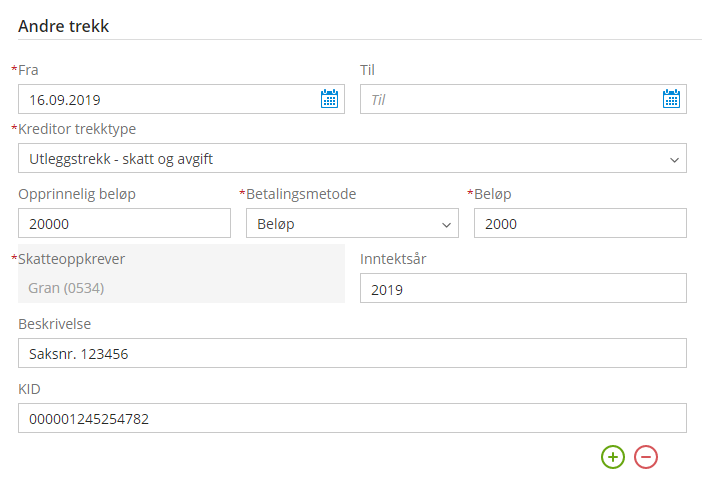Open the calendar picker for Til date

tap(671, 99)
